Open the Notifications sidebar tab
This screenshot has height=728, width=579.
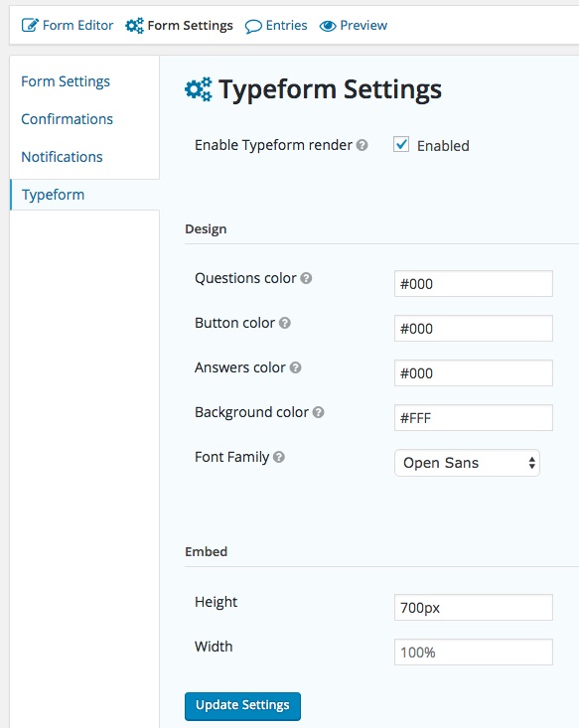tap(63, 157)
